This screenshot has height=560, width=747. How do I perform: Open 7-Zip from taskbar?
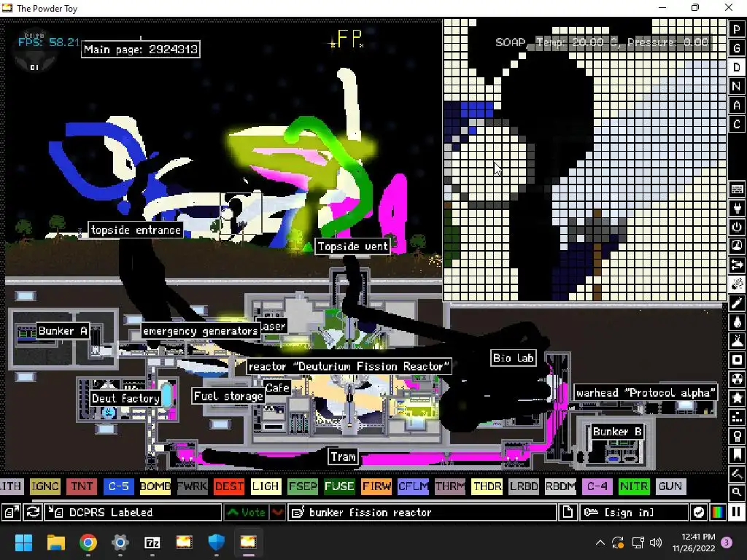click(x=152, y=542)
